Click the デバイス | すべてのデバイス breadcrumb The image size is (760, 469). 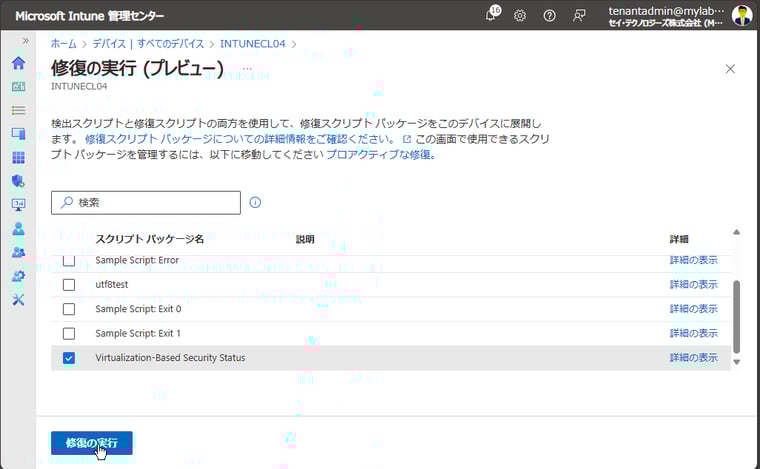[x=148, y=44]
